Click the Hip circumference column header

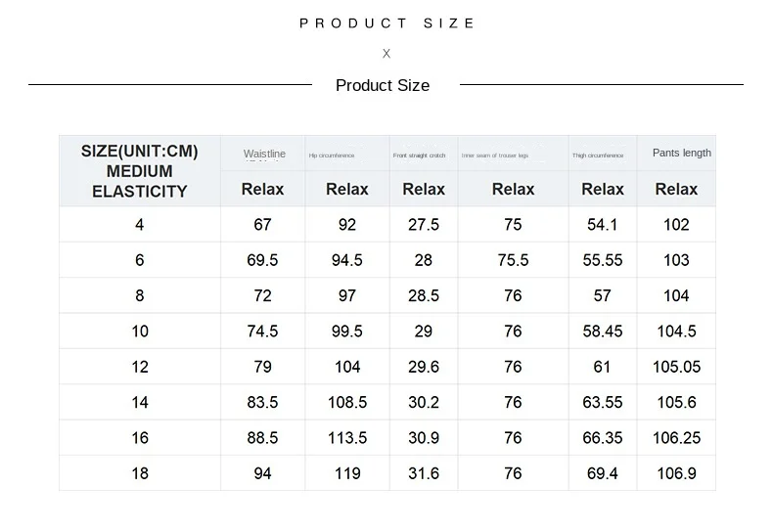332,155
